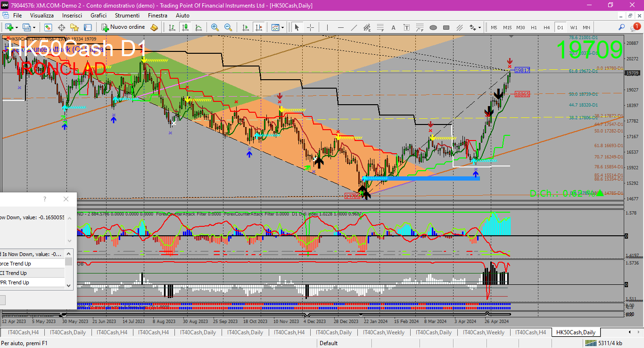This screenshot has height=348, width=644.
Task: Select the equidistant channel tool
Action: (x=367, y=27)
